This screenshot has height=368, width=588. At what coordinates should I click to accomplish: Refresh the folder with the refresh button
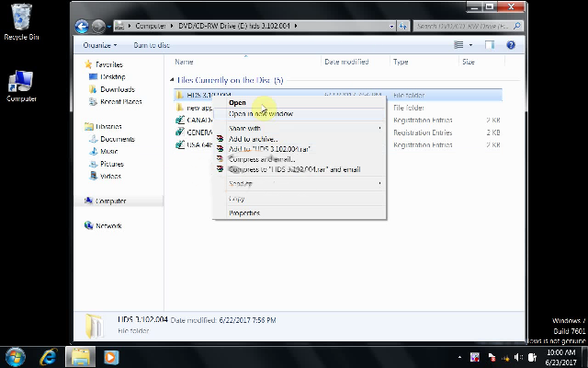point(403,27)
